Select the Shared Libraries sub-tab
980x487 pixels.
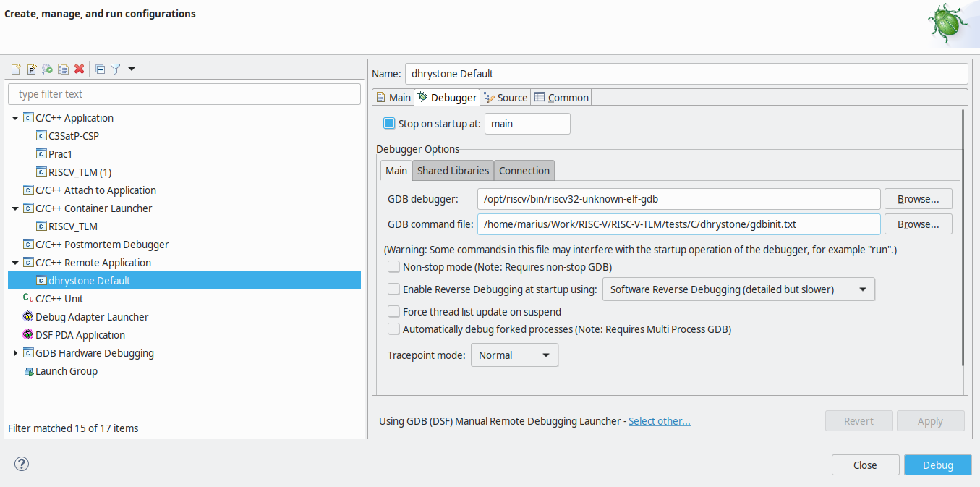pyautogui.click(x=453, y=171)
